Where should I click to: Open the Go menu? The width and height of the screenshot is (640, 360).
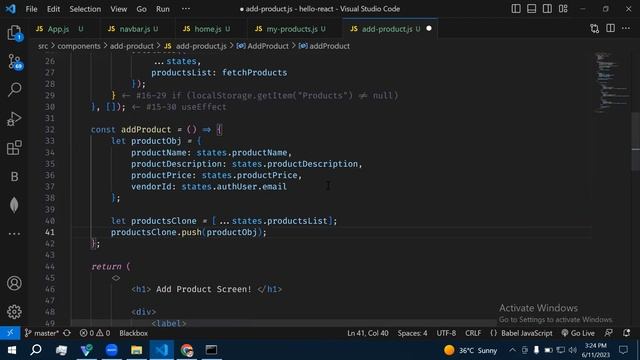click(x=141, y=9)
